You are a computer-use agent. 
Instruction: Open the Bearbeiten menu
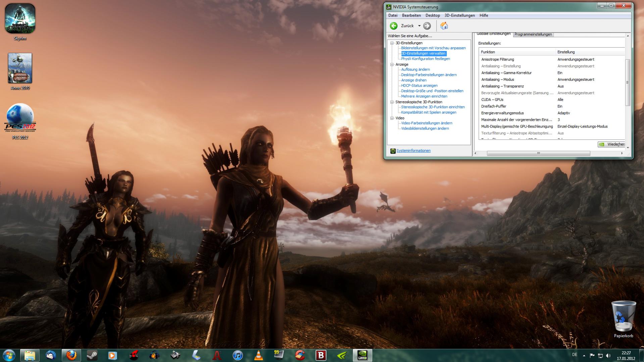(411, 15)
